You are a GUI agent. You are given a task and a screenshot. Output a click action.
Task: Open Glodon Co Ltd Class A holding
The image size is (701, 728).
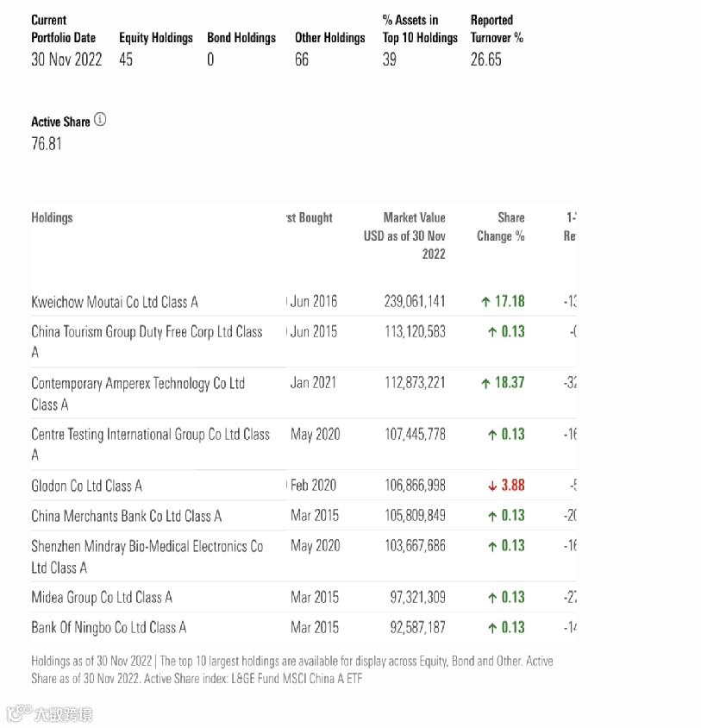87,486
